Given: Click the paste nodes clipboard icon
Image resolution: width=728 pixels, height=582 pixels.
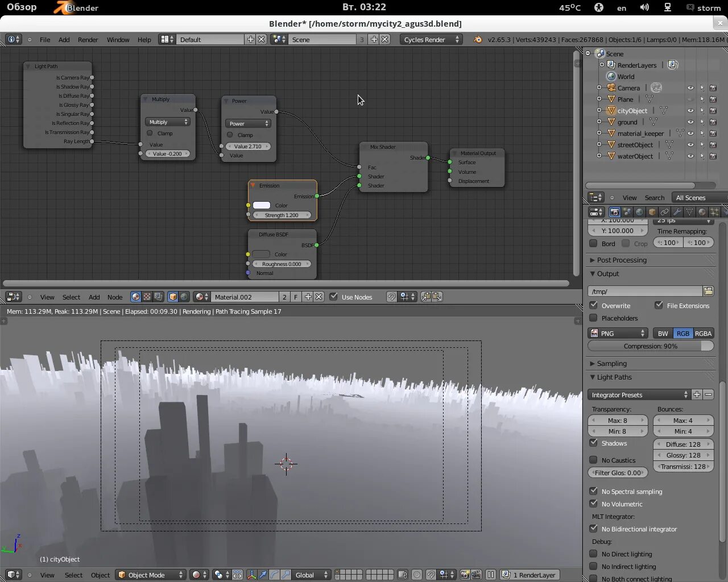Looking at the screenshot, I should pos(437,297).
